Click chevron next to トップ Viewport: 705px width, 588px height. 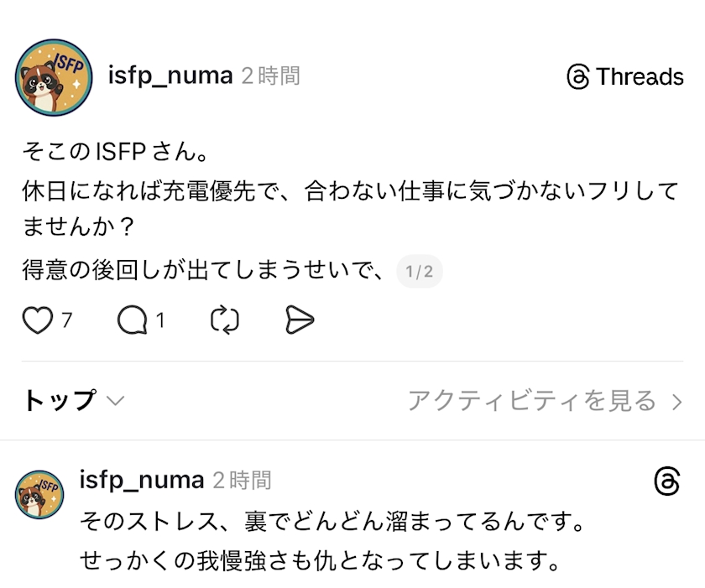tap(115, 401)
